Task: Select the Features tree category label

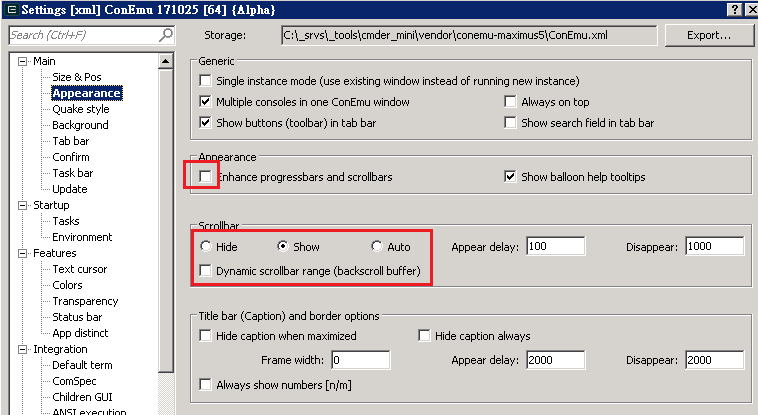Action: 55,252
